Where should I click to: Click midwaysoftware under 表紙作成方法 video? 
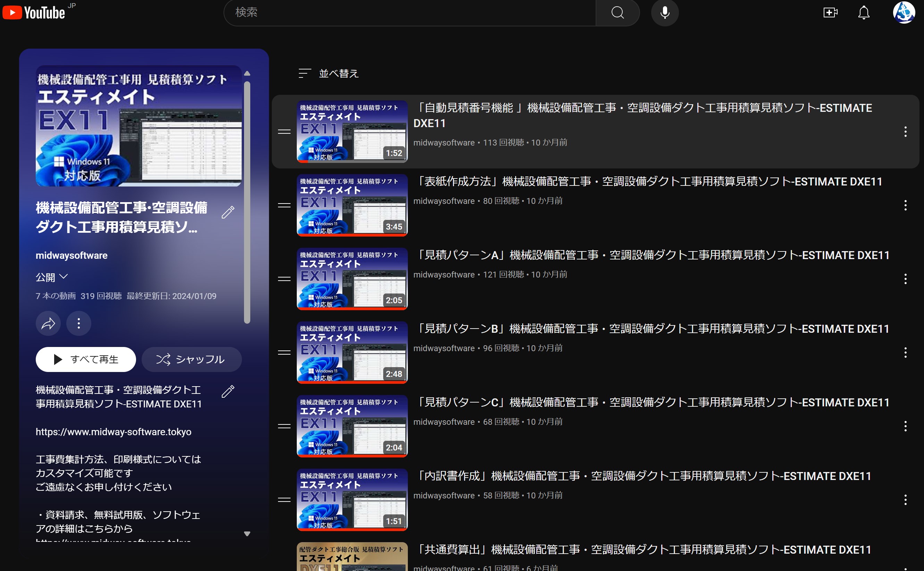tap(444, 201)
